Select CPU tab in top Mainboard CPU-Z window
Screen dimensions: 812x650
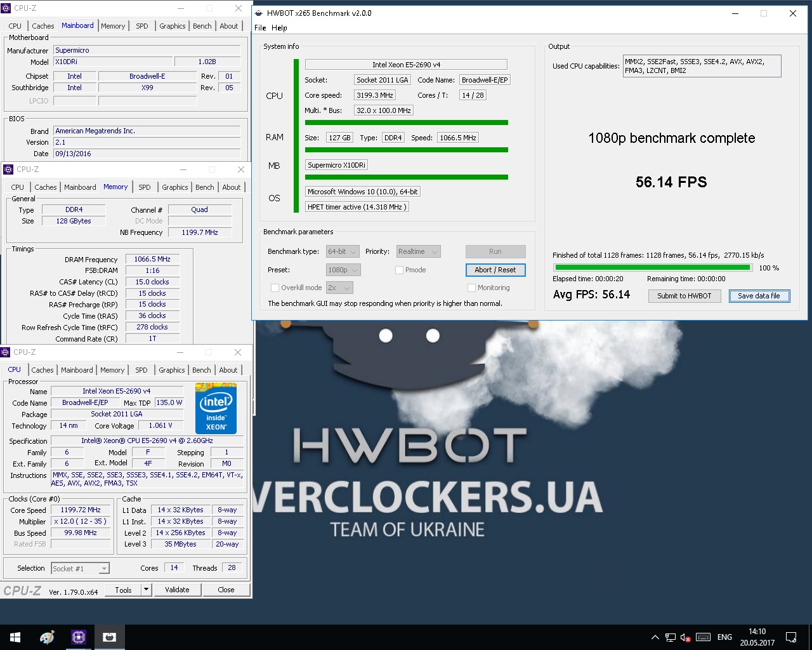[x=15, y=26]
